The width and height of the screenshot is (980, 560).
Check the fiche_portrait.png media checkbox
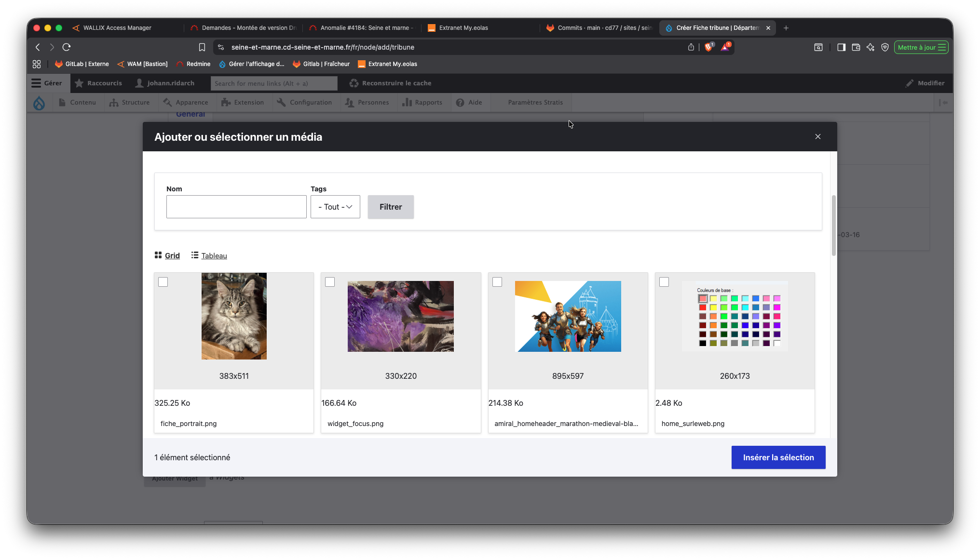click(x=163, y=282)
